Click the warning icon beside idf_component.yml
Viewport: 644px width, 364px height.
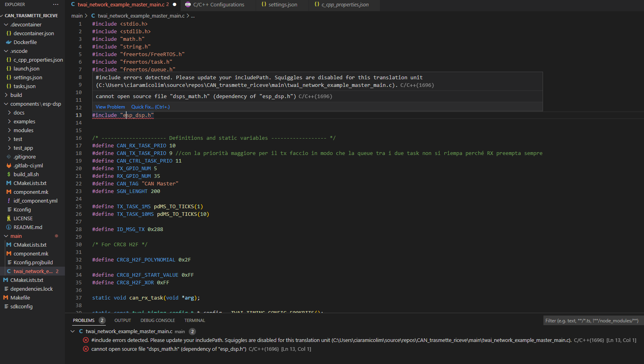tap(9, 201)
